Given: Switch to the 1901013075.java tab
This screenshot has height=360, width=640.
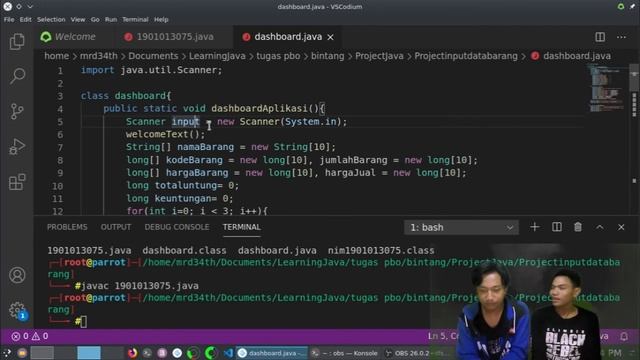Looking at the screenshot, I should coord(175,37).
